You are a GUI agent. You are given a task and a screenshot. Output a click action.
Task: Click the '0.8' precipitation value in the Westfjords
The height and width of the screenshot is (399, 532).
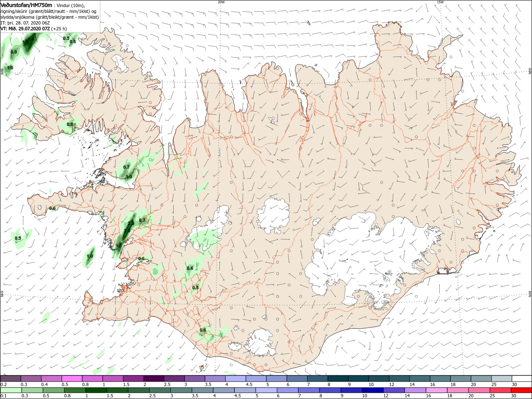coord(70,124)
